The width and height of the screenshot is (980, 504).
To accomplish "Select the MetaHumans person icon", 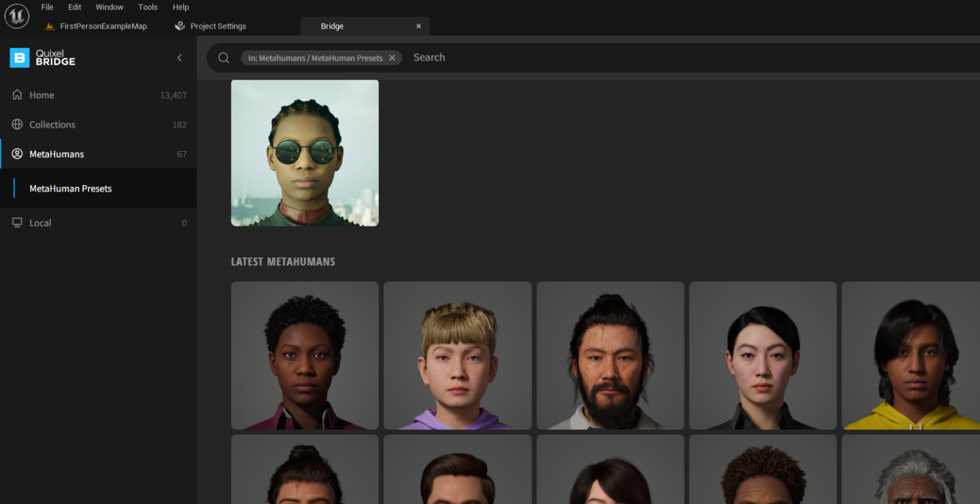I will tap(17, 154).
